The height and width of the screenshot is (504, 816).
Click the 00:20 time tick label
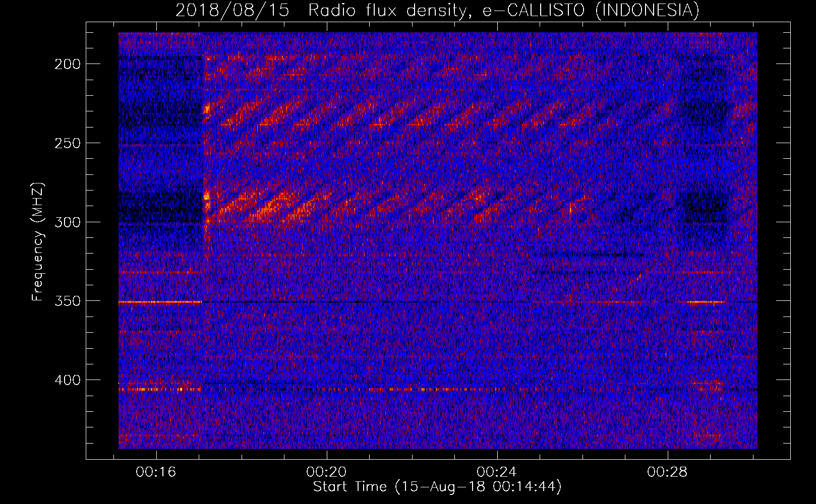326,472
